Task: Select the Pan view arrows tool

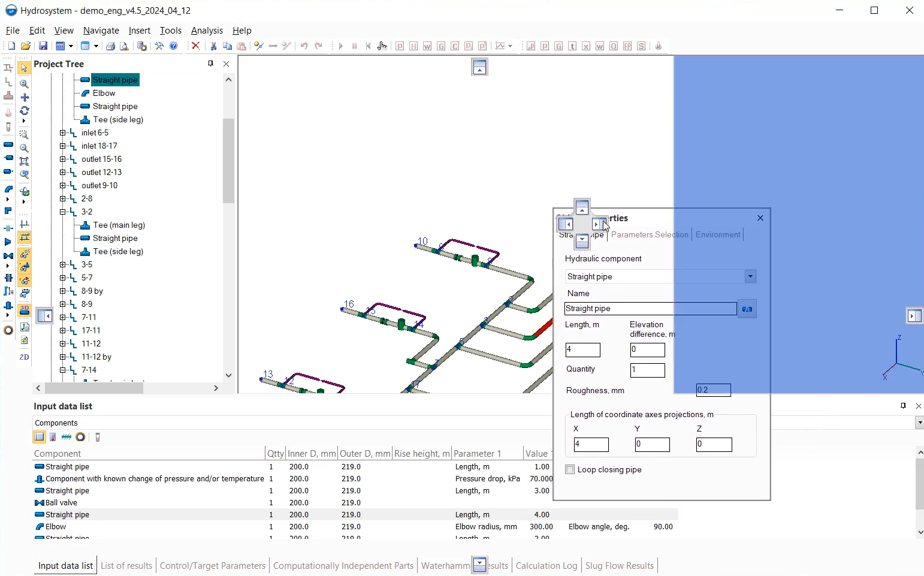Action: point(25,97)
